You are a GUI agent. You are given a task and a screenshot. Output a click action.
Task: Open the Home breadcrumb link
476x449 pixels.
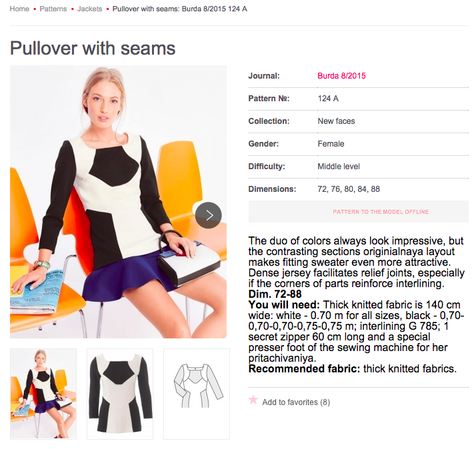(x=19, y=9)
